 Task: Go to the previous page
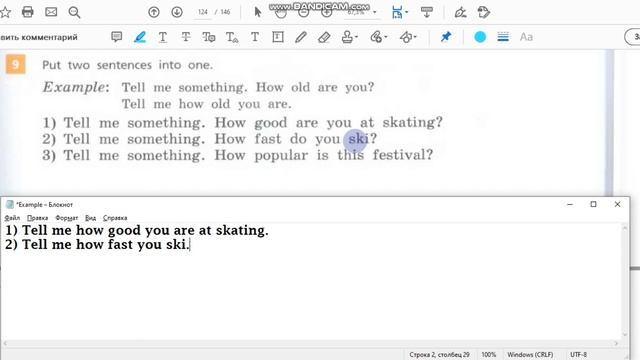point(154,12)
